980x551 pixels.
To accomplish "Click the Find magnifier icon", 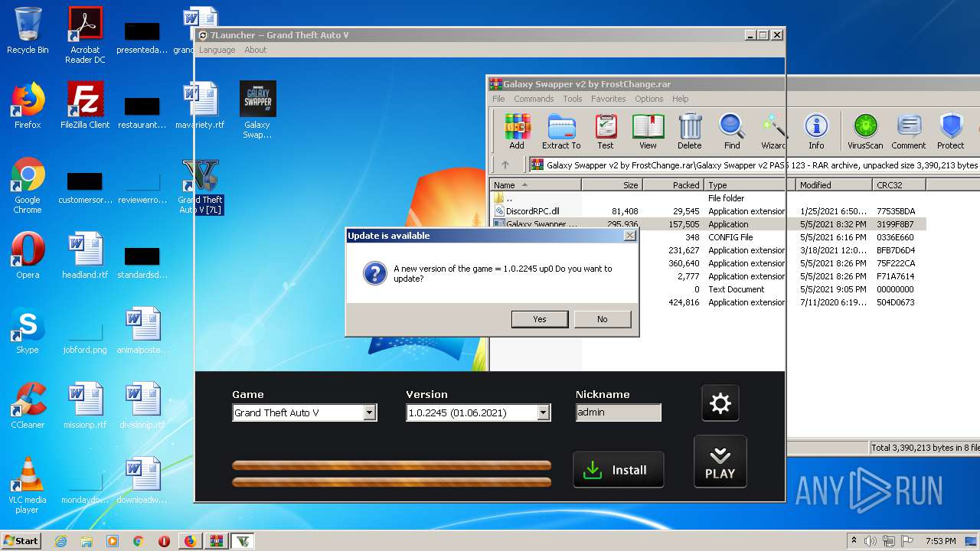I will [732, 131].
